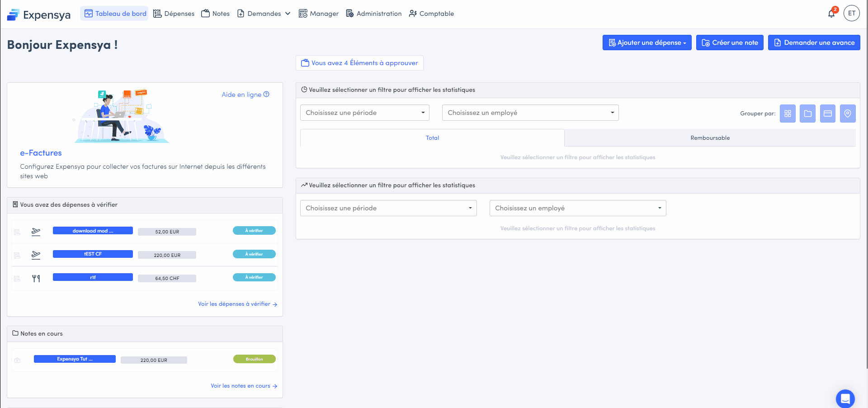This screenshot has width=868, height=408.
Task: Expand the Demandes menu
Action: point(264,14)
